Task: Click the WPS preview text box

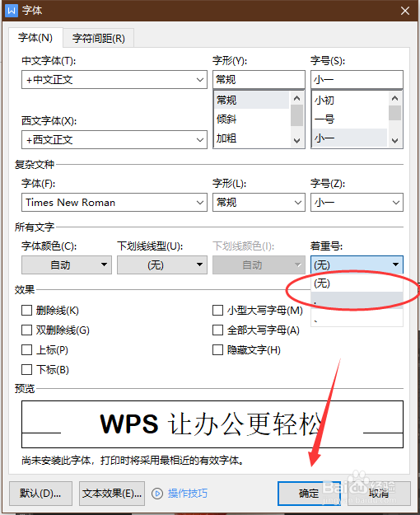Action: pos(212,424)
